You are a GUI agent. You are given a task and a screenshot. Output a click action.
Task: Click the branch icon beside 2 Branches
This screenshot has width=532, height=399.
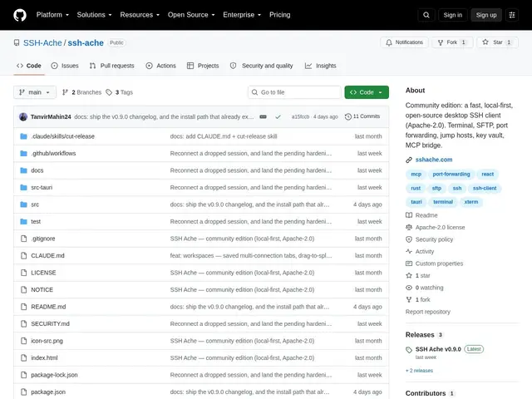(x=65, y=92)
